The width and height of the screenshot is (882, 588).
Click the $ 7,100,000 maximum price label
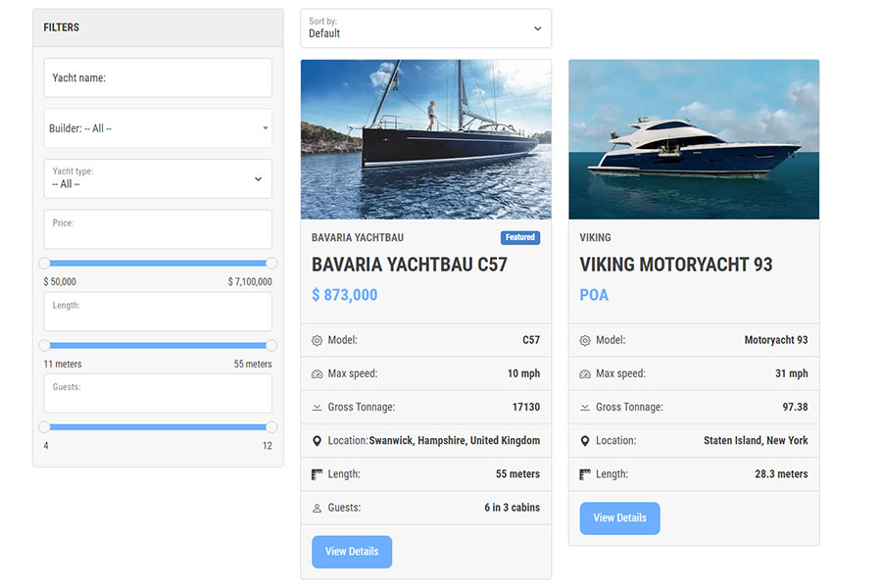250,282
